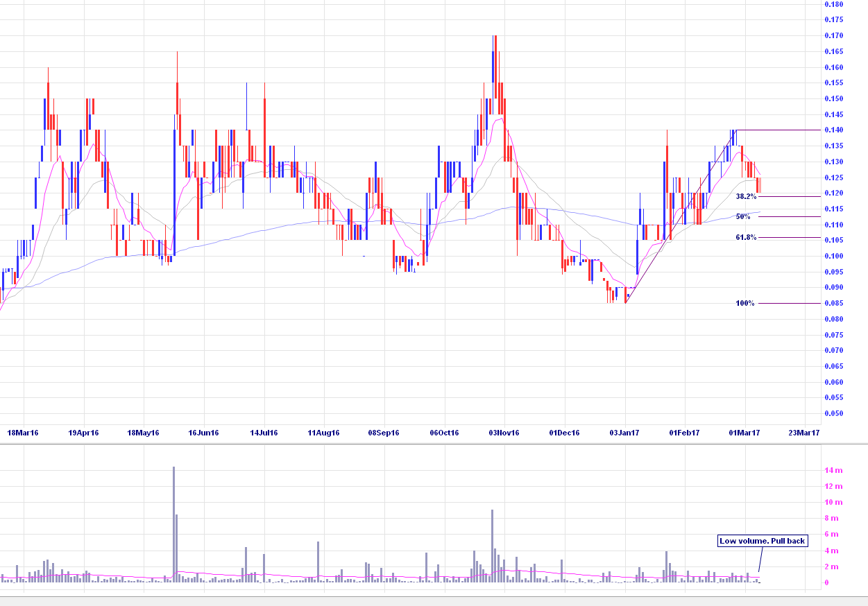Select the 0.055 price level
Viewport: 868px width, 606px height.
(x=833, y=397)
